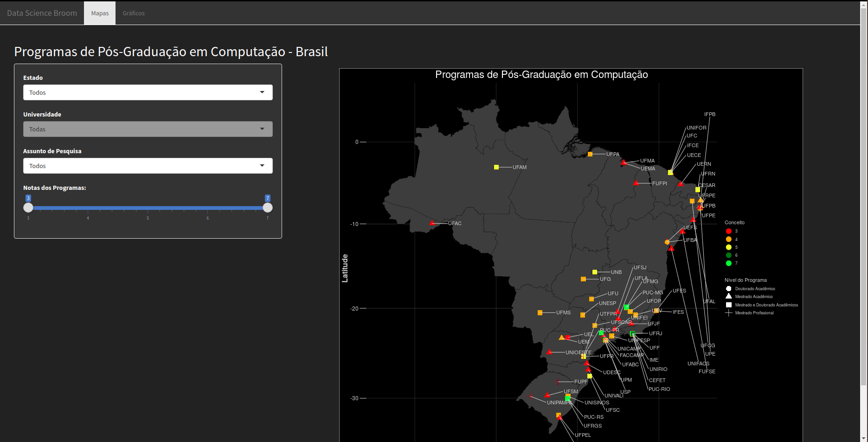Select the FUFPI red triangle marker
Viewport: 868px width, 442px height.
click(x=636, y=184)
